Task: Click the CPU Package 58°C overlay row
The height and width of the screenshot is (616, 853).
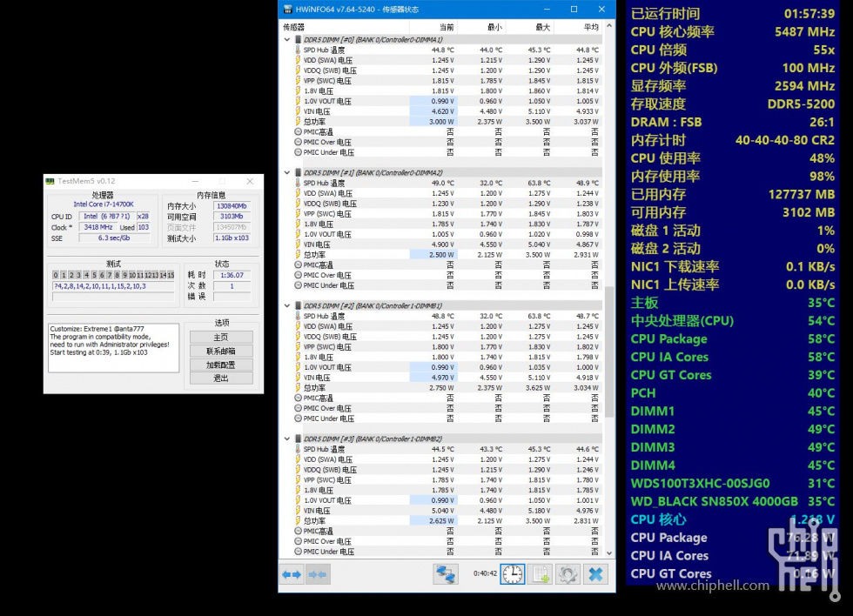Action: 732,338
